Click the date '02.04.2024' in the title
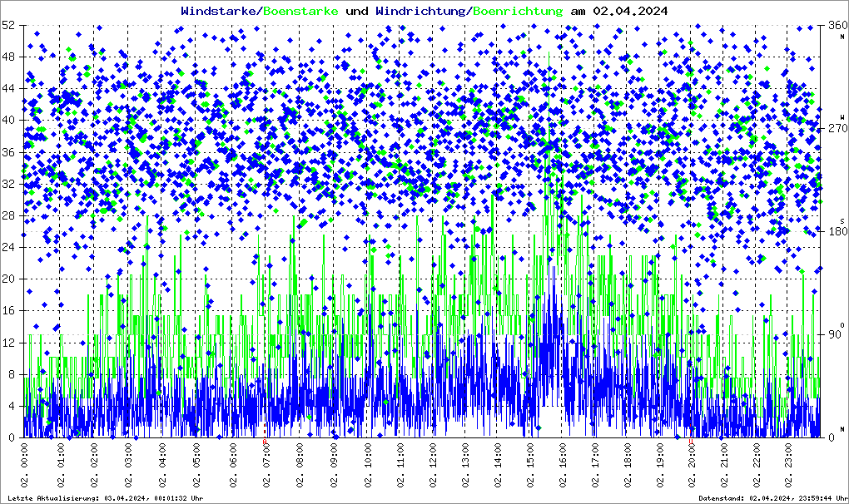Viewport: 849px width, 504px height. [630, 11]
